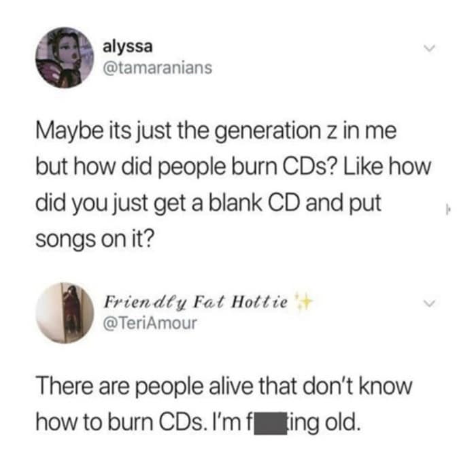The width and height of the screenshot is (476, 476).
Task: Open the @TeriAmour handle link
Action: 150,323
